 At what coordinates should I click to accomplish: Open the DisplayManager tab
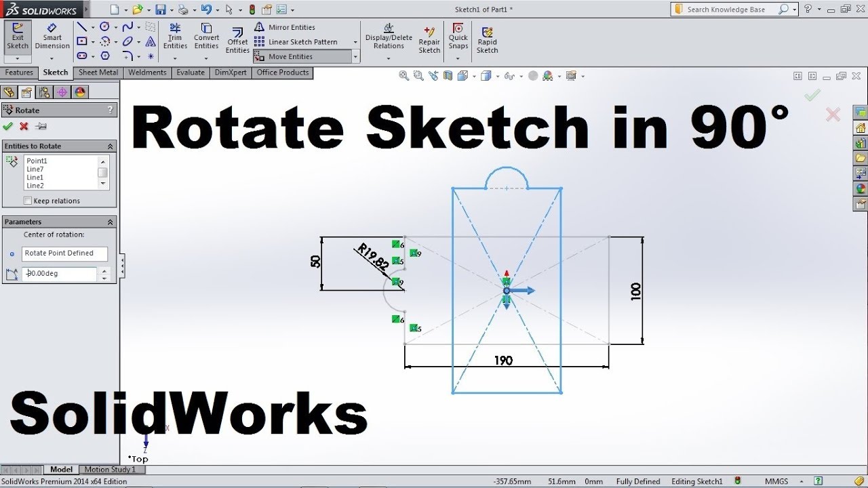tap(80, 93)
